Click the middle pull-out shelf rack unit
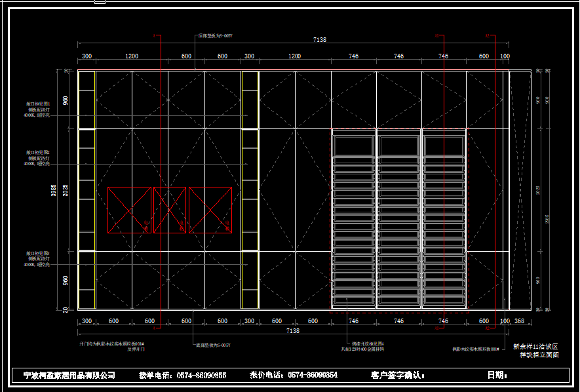The width and height of the screenshot is (580, 392). coord(398,220)
